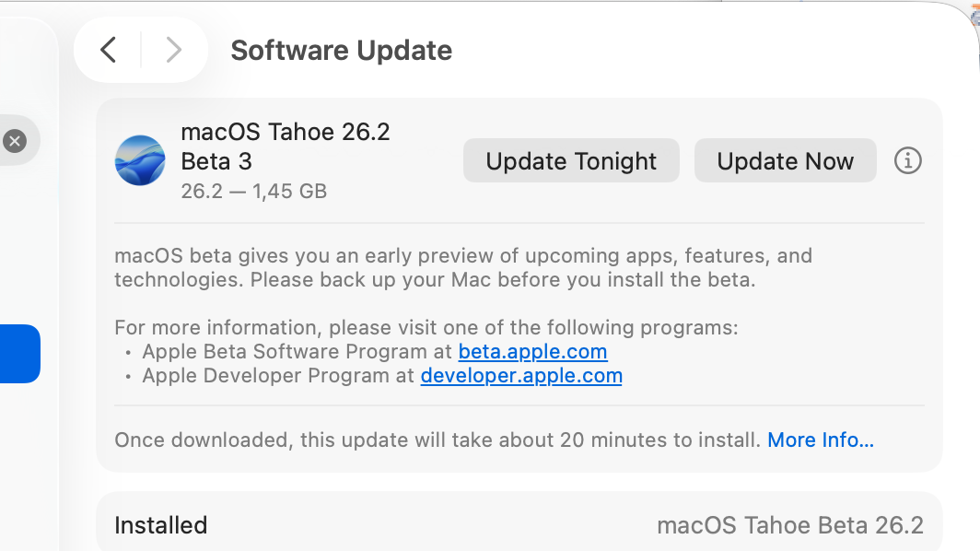Click the macOS beta early preview description
980x551 pixels.
[x=462, y=267]
